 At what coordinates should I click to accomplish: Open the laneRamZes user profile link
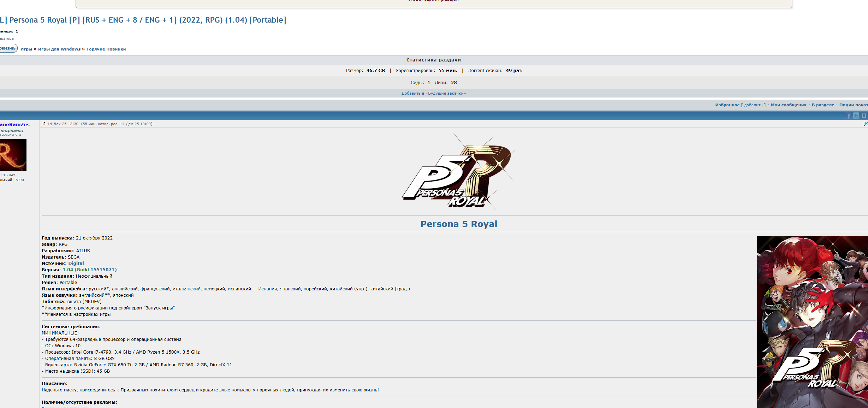[14, 124]
